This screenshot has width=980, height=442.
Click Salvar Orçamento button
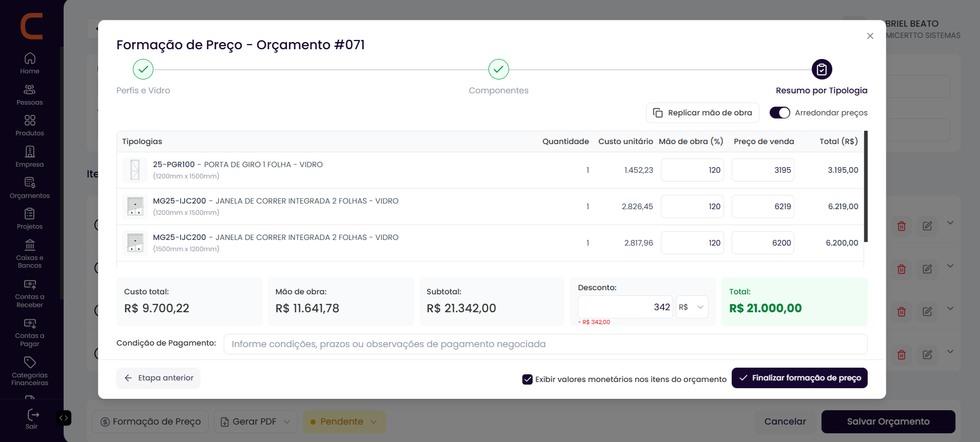point(888,421)
